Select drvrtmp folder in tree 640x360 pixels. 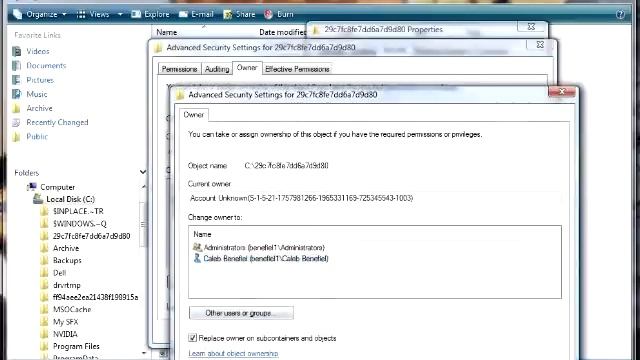pyautogui.click(x=67, y=285)
